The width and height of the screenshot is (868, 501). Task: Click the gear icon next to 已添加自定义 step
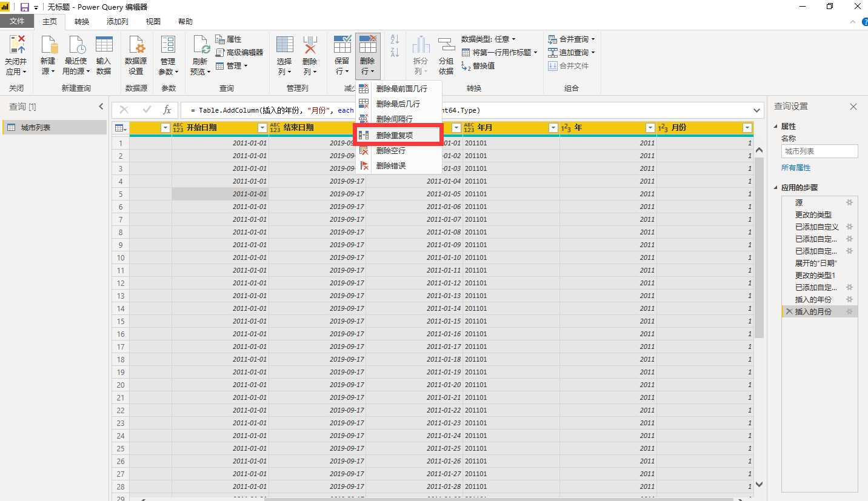(849, 227)
